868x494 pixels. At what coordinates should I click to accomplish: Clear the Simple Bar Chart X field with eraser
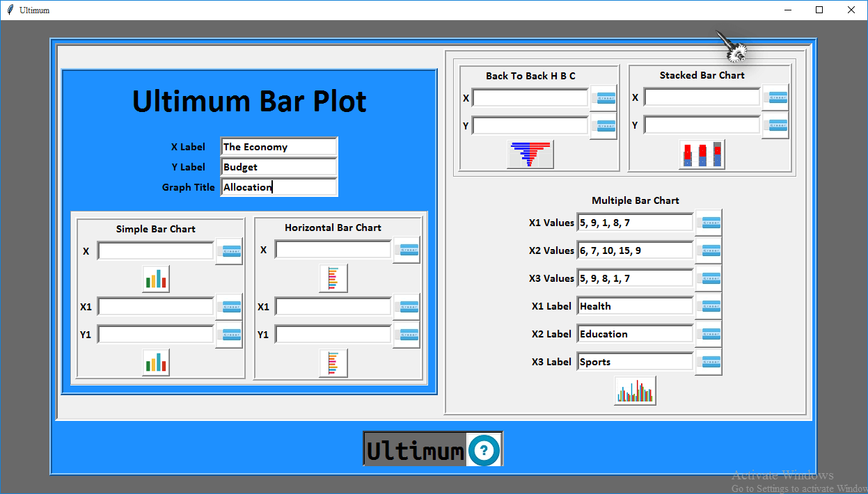[229, 251]
